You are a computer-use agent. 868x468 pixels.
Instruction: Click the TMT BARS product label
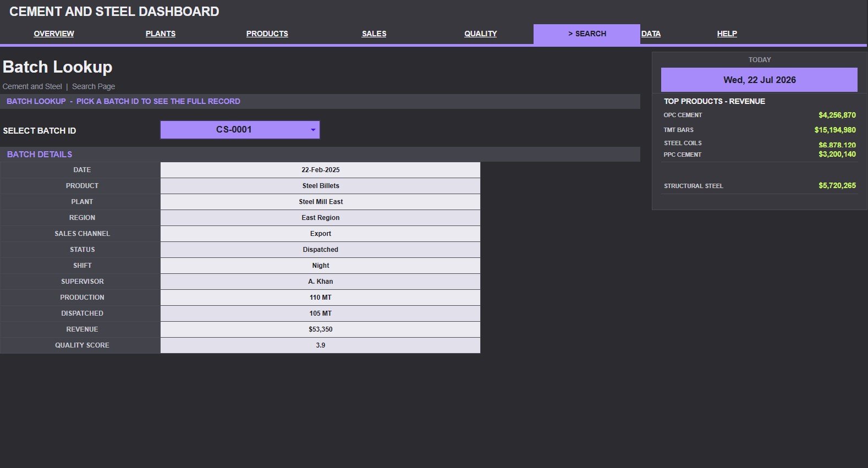point(678,130)
